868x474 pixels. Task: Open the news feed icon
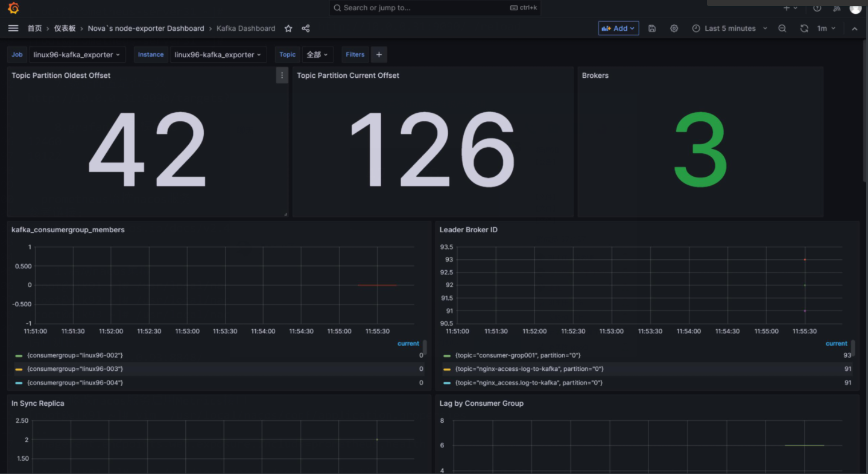[x=837, y=8]
